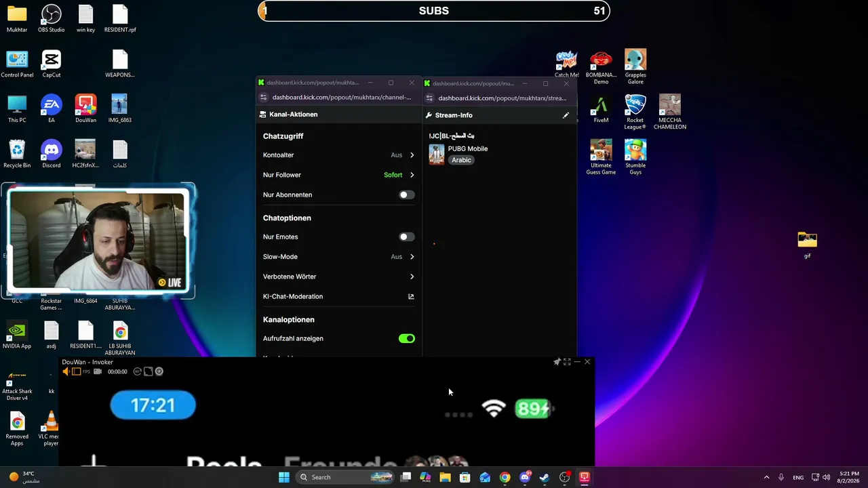Open the clock and date flyout
This screenshot has height=488, width=868.
[x=848, y=477]
